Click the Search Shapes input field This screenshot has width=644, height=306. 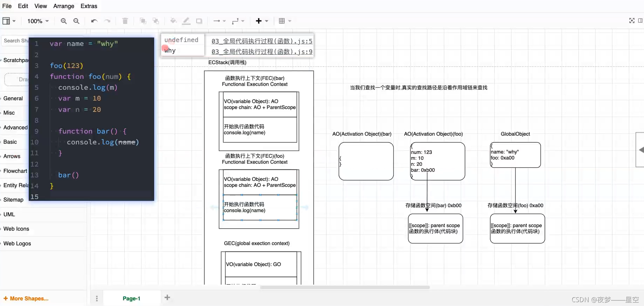point(15,41)
